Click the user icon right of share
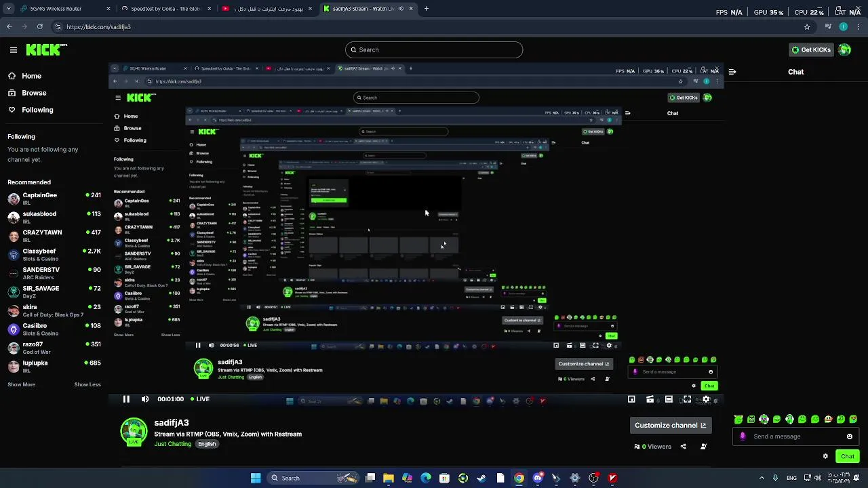 point(703,447)
